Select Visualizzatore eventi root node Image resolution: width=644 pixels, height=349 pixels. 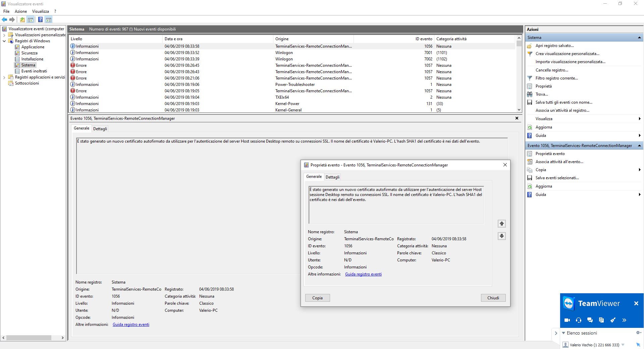point(36,29)
